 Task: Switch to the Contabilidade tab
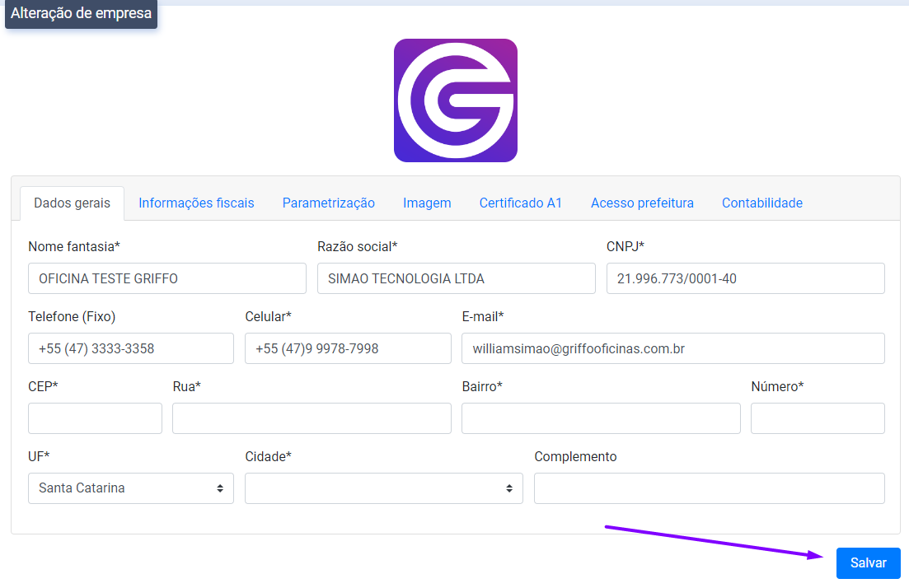point(761,203)
